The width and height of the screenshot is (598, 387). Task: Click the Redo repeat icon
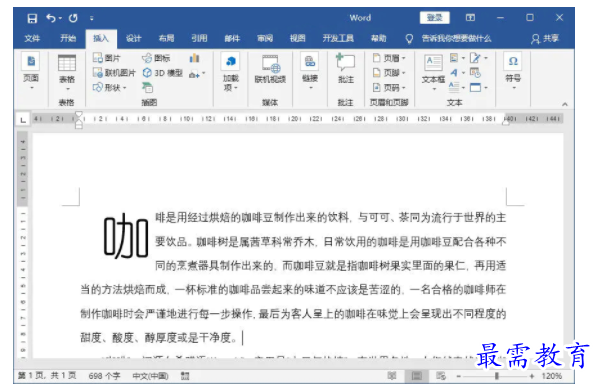click(x=73, y=18)
